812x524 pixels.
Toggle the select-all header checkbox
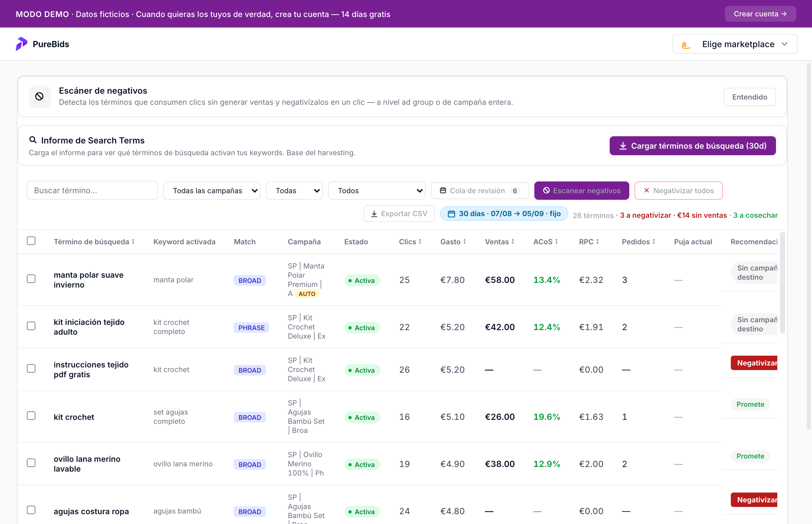[31, 241]
